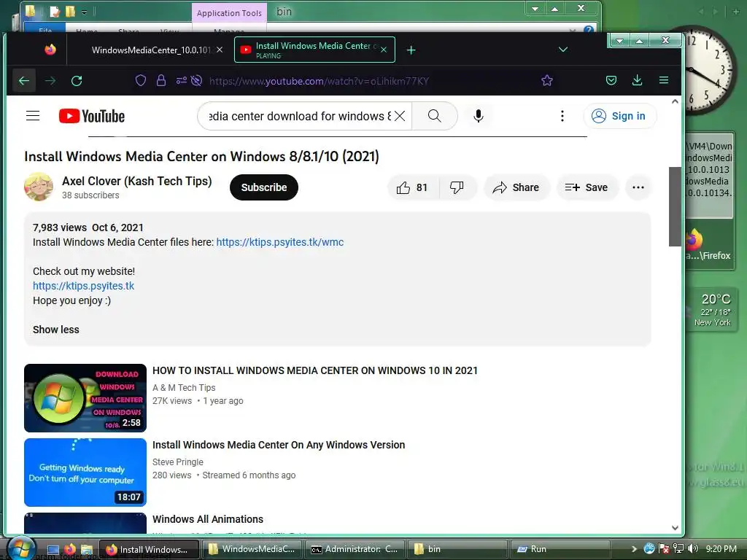The width and height of the screenshot is (747, 560).
Task: Open volume speaker tray icon
Action: coord(693,548)
